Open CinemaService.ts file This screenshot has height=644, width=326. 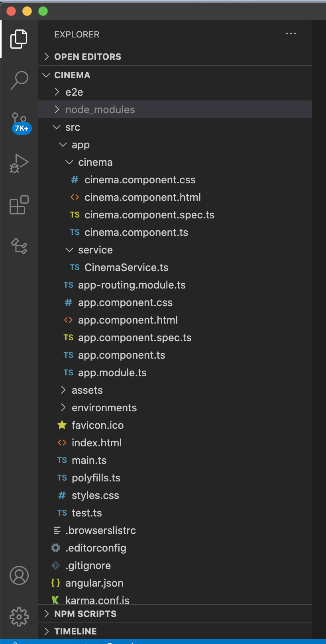coord(126,268)
